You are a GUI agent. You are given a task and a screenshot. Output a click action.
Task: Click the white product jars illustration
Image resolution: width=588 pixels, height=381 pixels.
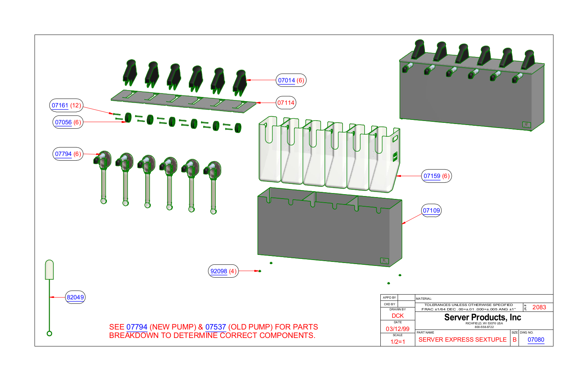point(330,154)
